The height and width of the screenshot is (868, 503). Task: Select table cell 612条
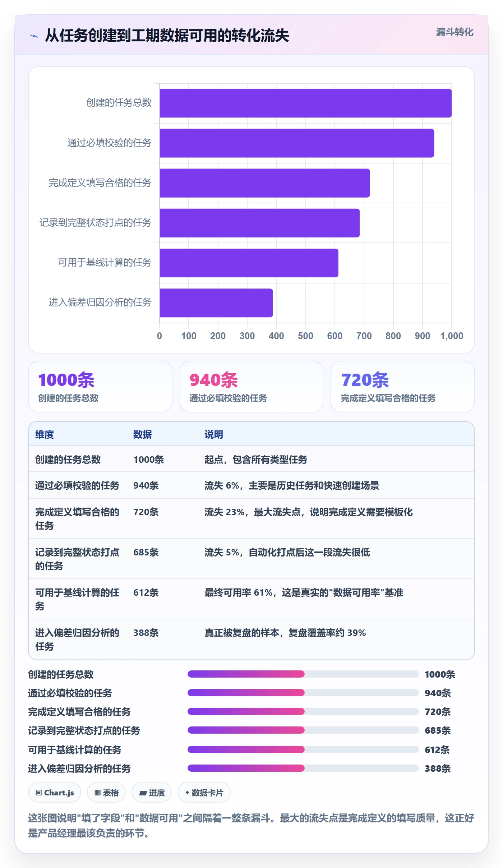(146, 592)
